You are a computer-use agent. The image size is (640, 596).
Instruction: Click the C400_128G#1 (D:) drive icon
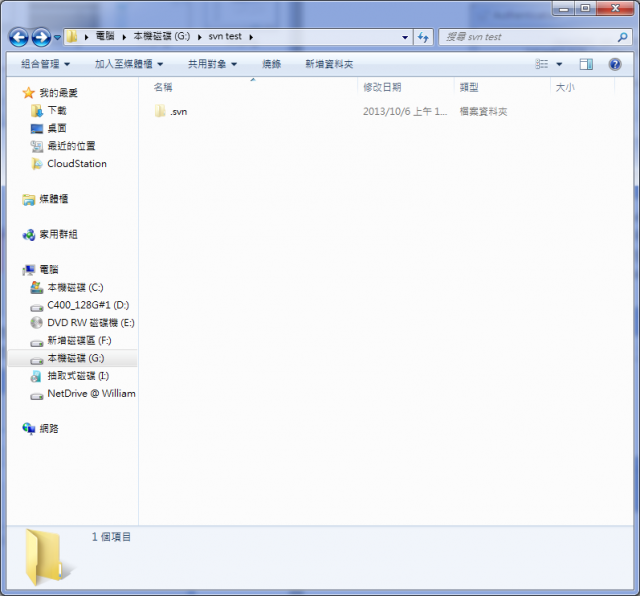coord(37,307)
